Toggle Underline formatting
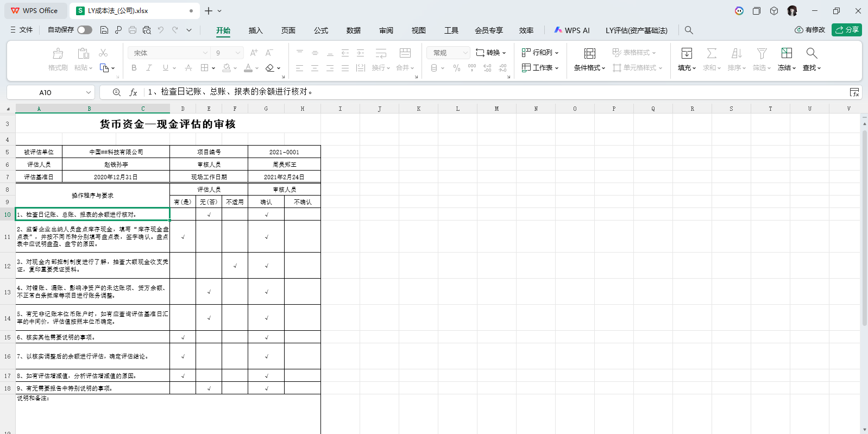This screenshot has width=868, height=434. pos(165,68)
